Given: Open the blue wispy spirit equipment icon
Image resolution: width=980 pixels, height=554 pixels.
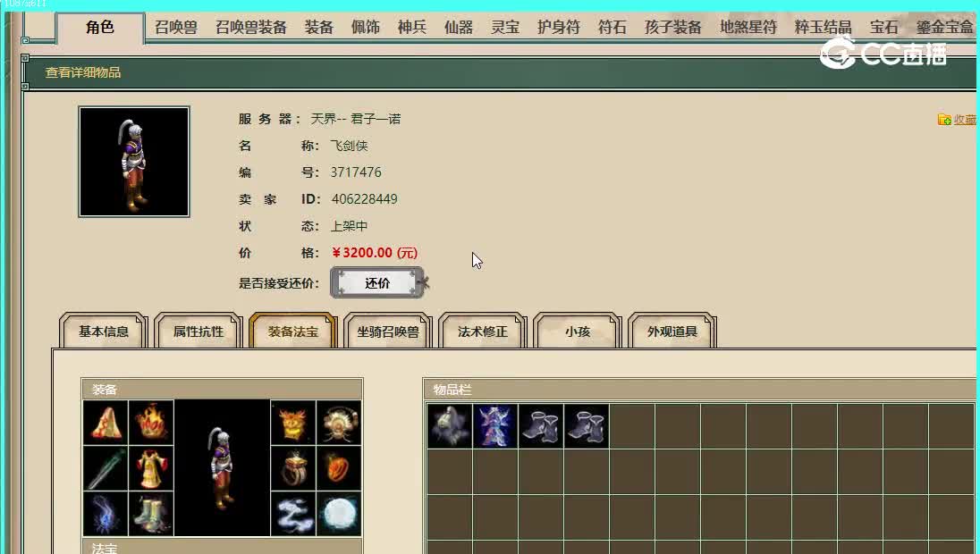Looking at the screenshot, I should 106,514.
